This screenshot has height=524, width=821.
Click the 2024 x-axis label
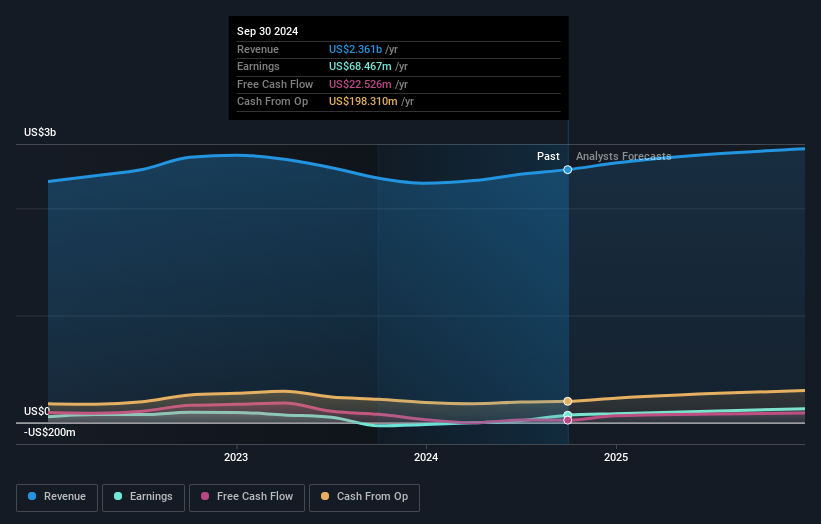(426, 458)
